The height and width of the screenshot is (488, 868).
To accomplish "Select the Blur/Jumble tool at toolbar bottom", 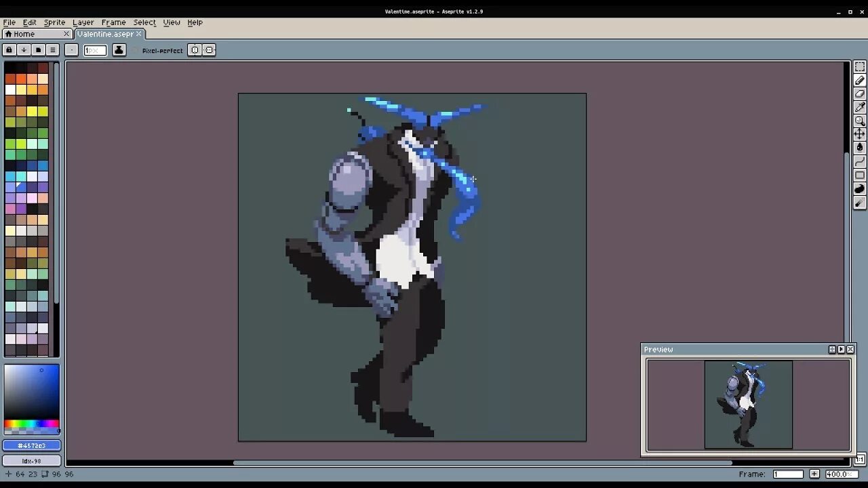I will pyautogui.click(x=859, y=202).
